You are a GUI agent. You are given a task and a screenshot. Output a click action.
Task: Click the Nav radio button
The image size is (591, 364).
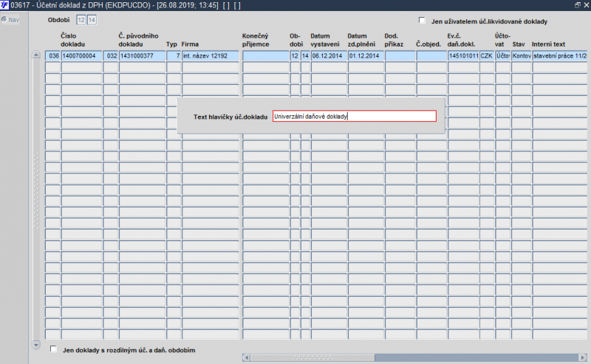[x=4, y=19]
